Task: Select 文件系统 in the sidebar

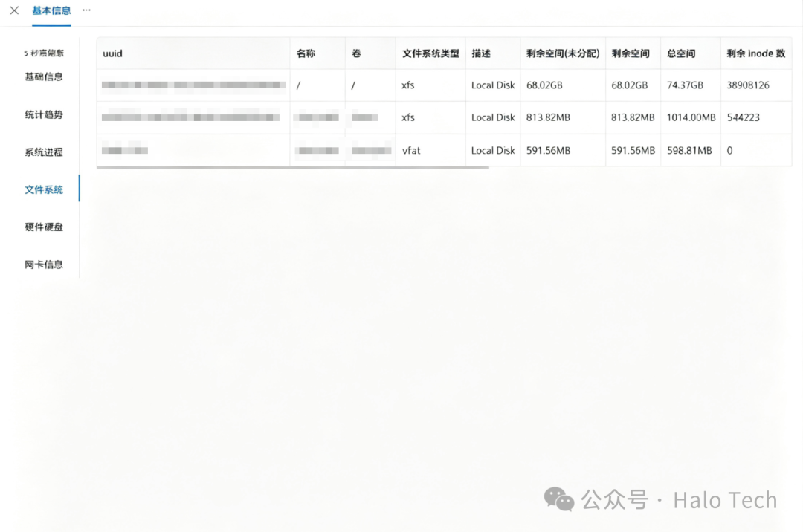Action: [x=44, y=189]
